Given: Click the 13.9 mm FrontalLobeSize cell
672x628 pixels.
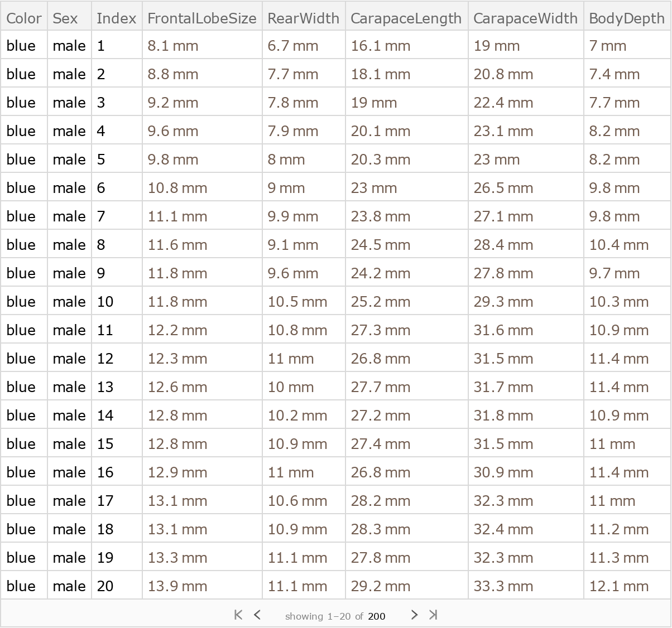Looking at the screenshot, I should coord(177,586).
